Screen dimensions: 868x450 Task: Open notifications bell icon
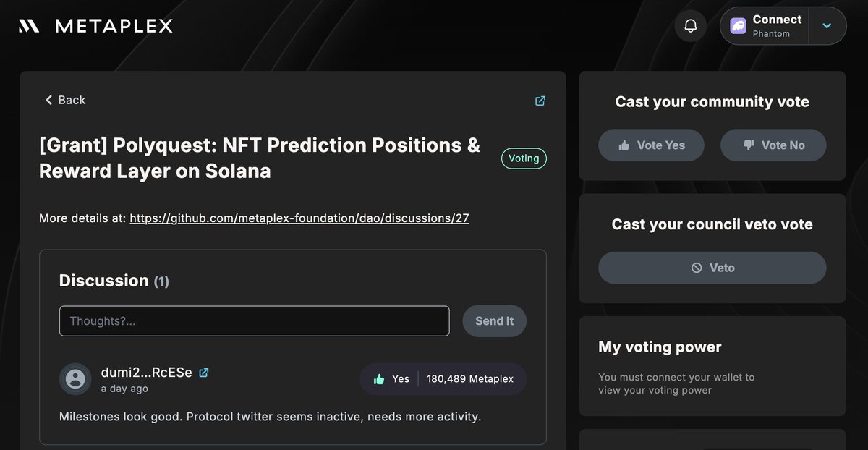691,26
